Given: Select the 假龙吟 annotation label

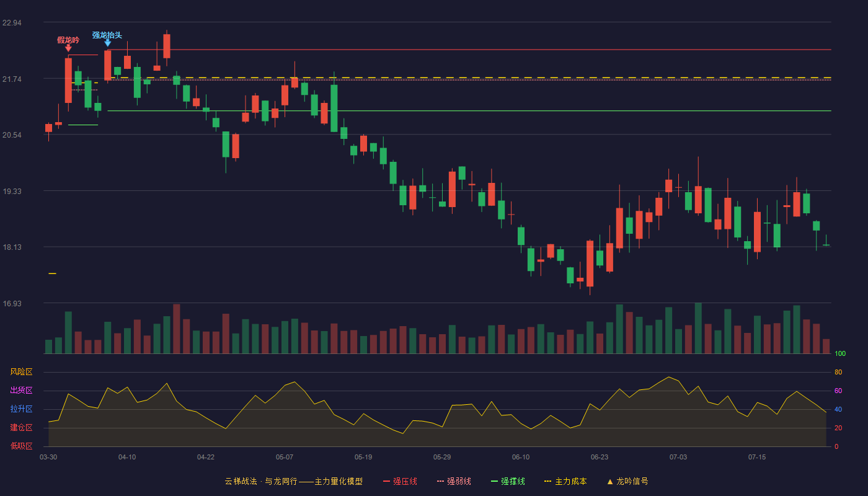Looking at the screenshot, I should pos(68,40).
